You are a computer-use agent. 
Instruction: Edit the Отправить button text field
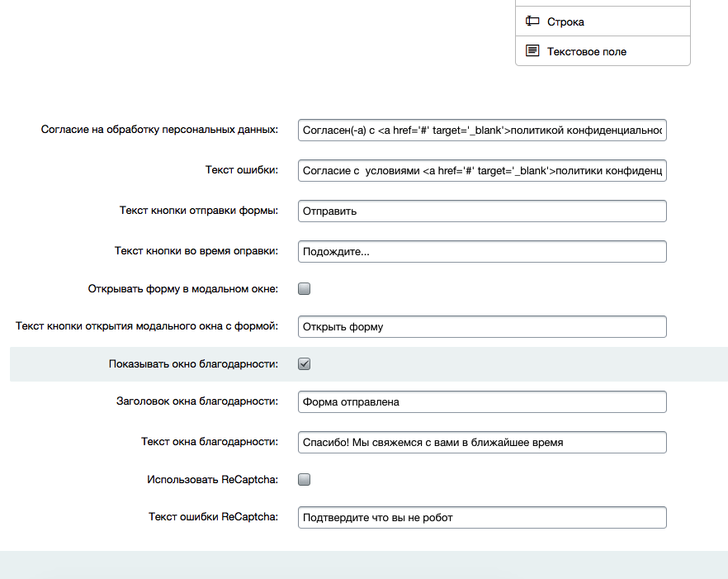[x=482, y=211]
